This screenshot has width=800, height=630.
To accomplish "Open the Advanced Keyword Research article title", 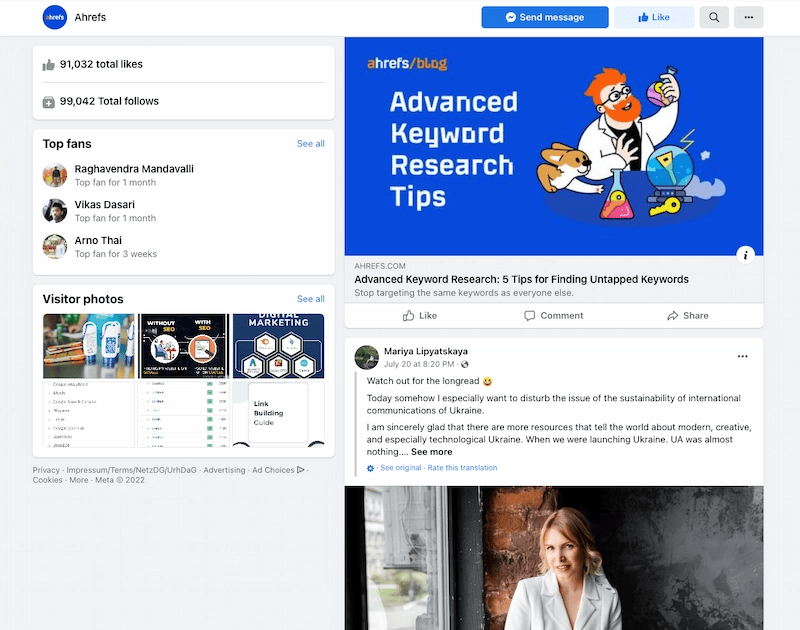I will [521, 279].
